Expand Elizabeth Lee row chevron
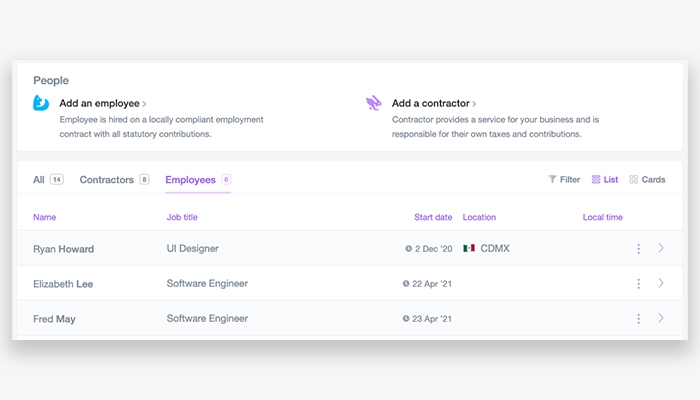This screenshot has width=700, height=400. click(x=661, y=283)
